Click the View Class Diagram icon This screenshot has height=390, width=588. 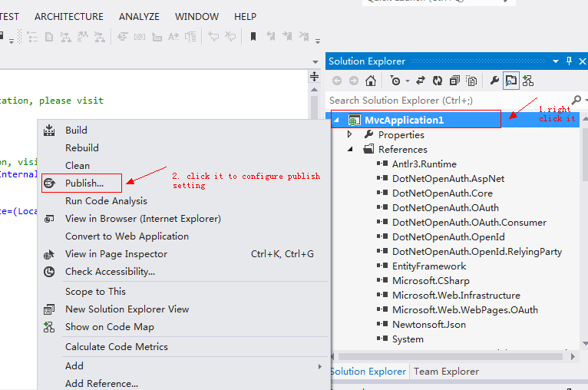(528, 81)
